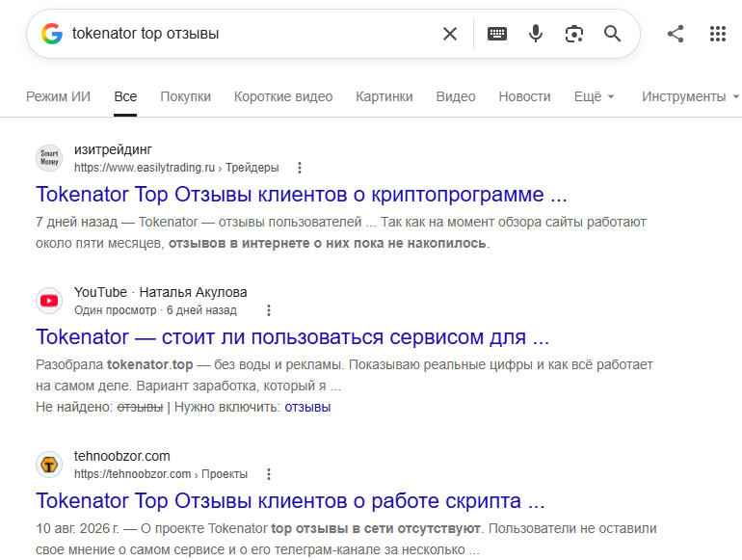Viewport: 742px width, 560px height.
Task: Click the '10 авг. 2026 г.' snippet date
Action: (x=78, y=529)
